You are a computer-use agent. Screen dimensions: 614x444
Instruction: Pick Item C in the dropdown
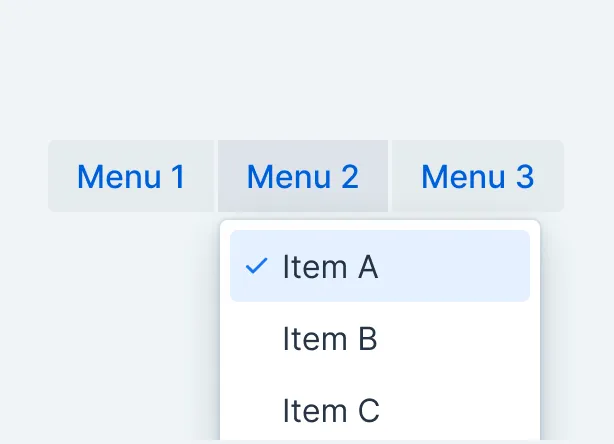(330, 411)
